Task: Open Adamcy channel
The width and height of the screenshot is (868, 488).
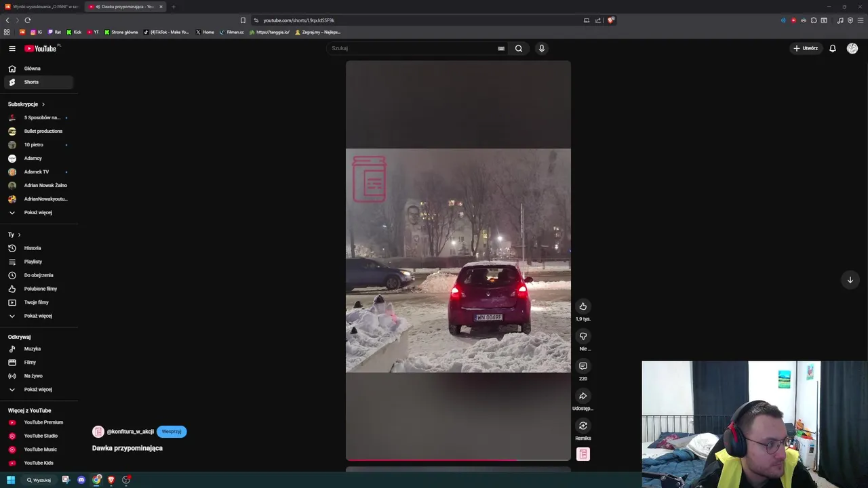Action: 39,158
